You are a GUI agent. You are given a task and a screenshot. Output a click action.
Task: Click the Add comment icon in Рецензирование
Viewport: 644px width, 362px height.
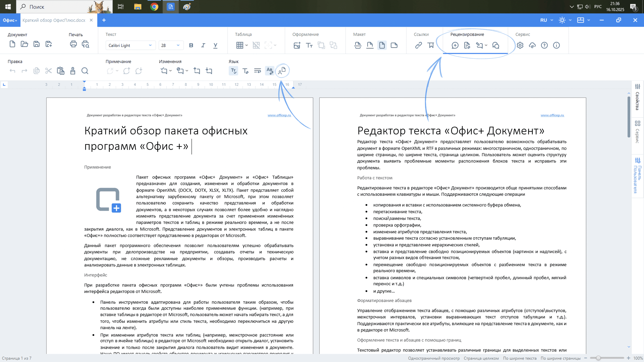coord(455,45)
